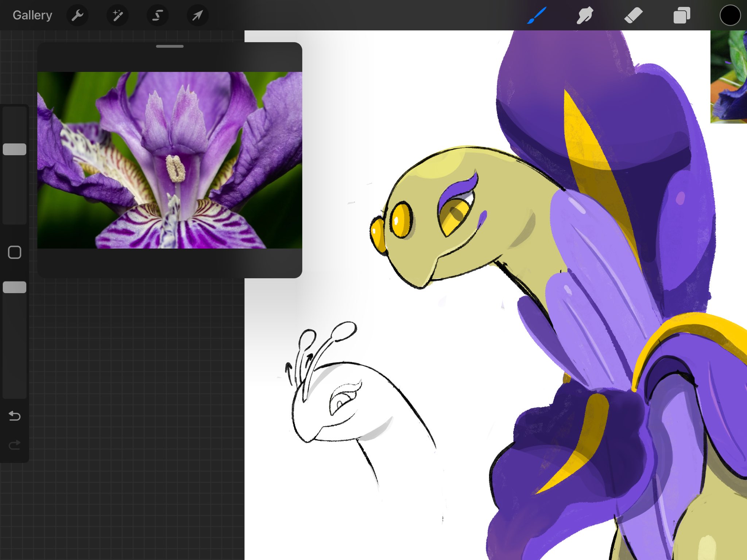
Task: Tap the square Modify button on sidebar
Action: [15, 252]
